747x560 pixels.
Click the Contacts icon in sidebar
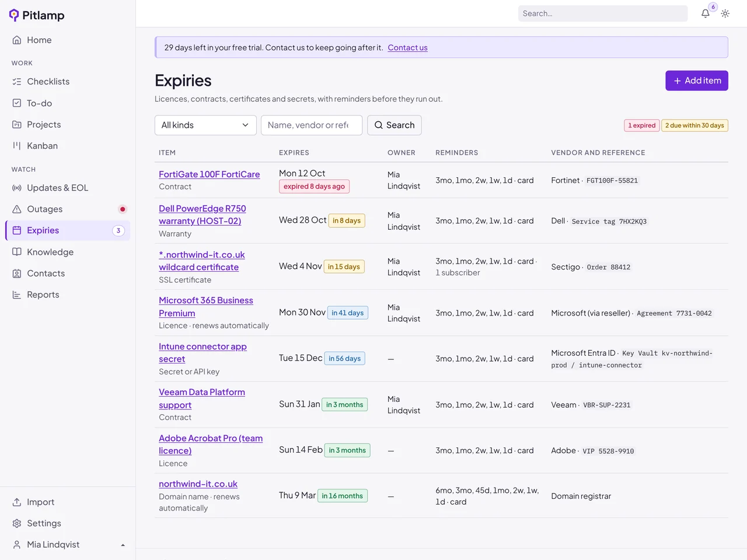[17, 274]
